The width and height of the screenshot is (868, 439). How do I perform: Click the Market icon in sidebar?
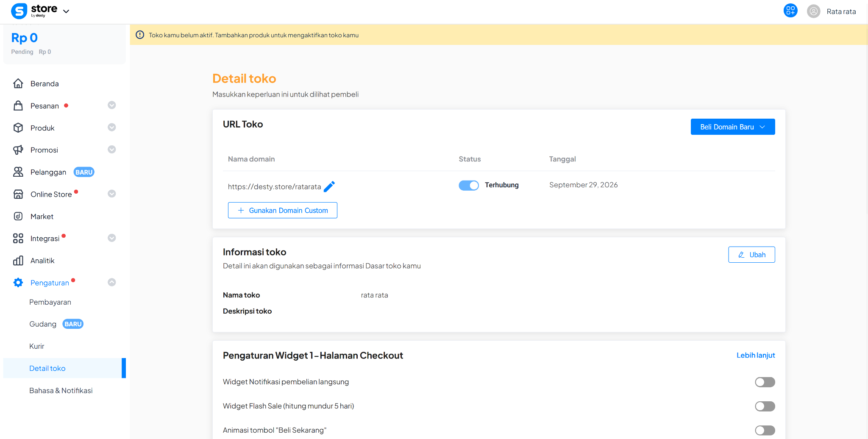pos(18,216)
